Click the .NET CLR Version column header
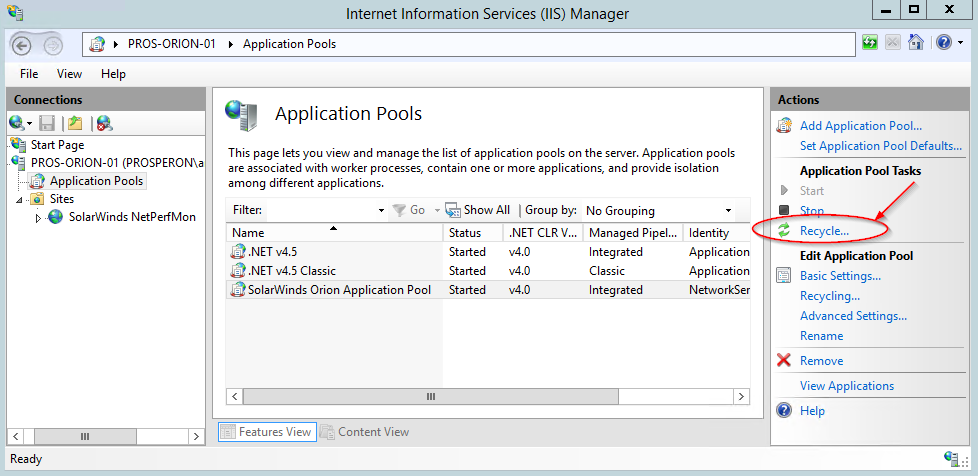 (543, 233)
